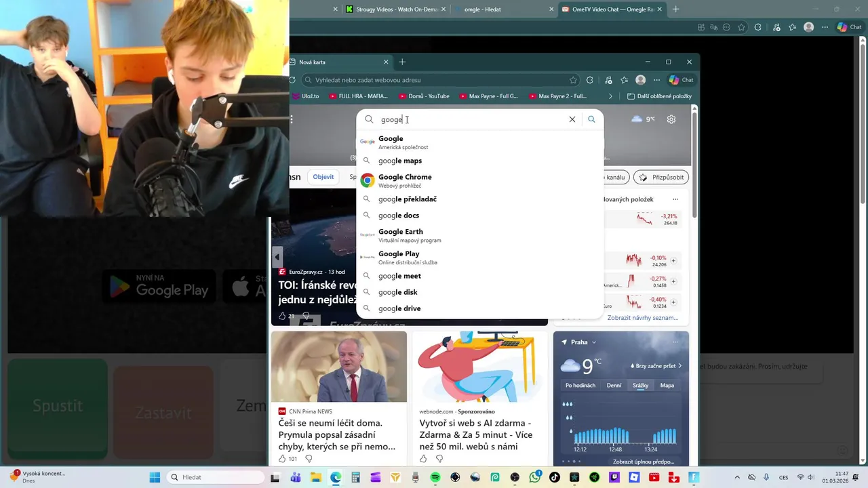
Task: Choose the google docs suggestion
Action: point(480,216)
